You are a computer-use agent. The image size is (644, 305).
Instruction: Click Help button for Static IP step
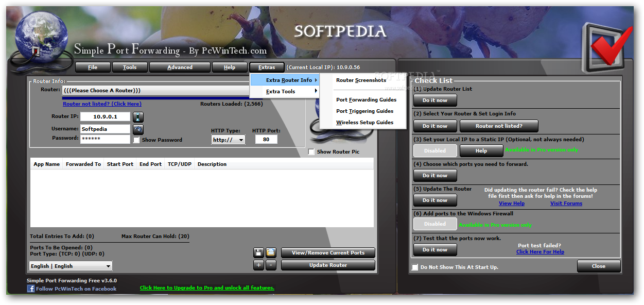click(x=481, y=151)
